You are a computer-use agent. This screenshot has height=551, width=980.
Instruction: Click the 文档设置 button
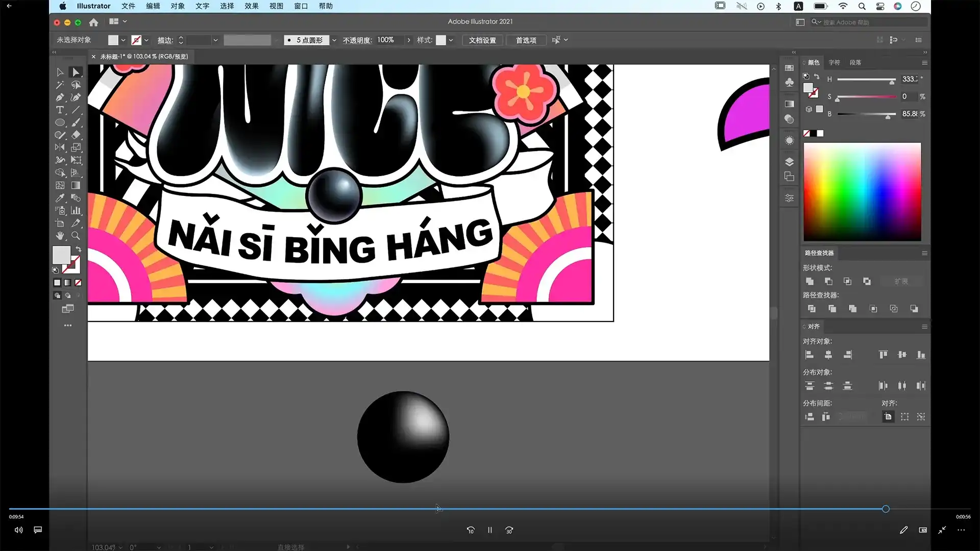(482, 40)
